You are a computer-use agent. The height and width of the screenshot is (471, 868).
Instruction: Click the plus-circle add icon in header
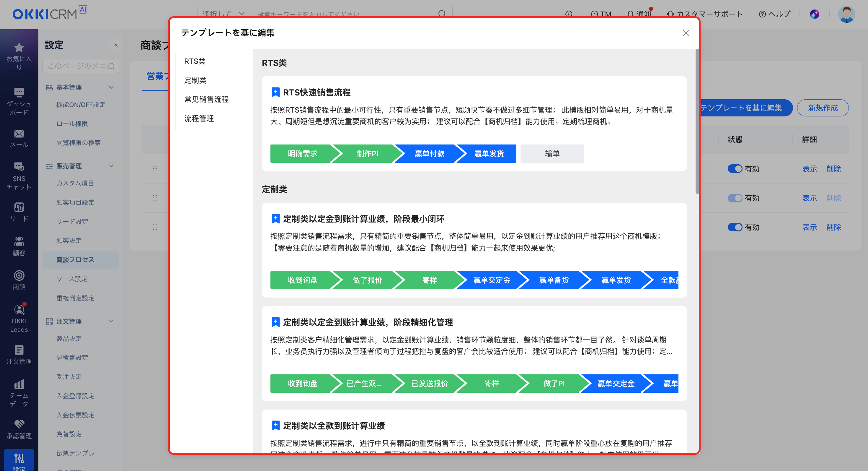569,14
